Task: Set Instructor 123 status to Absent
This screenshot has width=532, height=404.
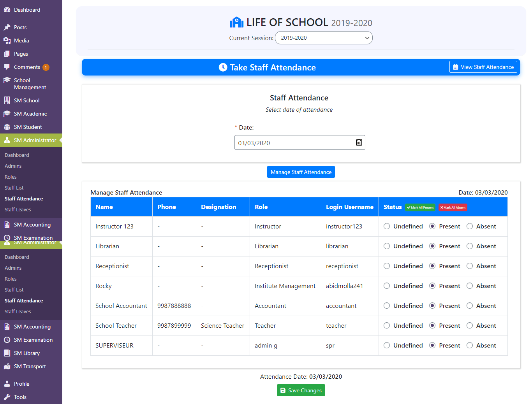Action: [470, 226]
